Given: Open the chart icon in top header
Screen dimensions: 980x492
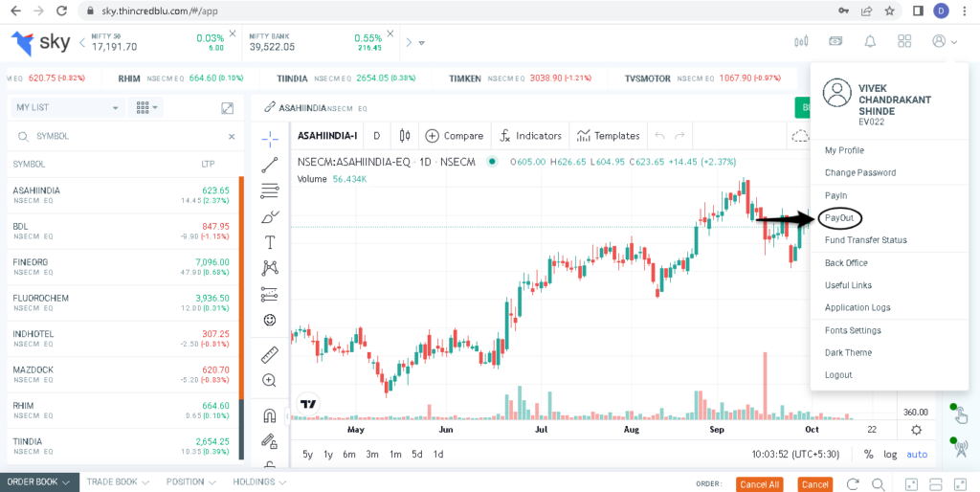Looking at the screenshot, I should pos(801,42).
